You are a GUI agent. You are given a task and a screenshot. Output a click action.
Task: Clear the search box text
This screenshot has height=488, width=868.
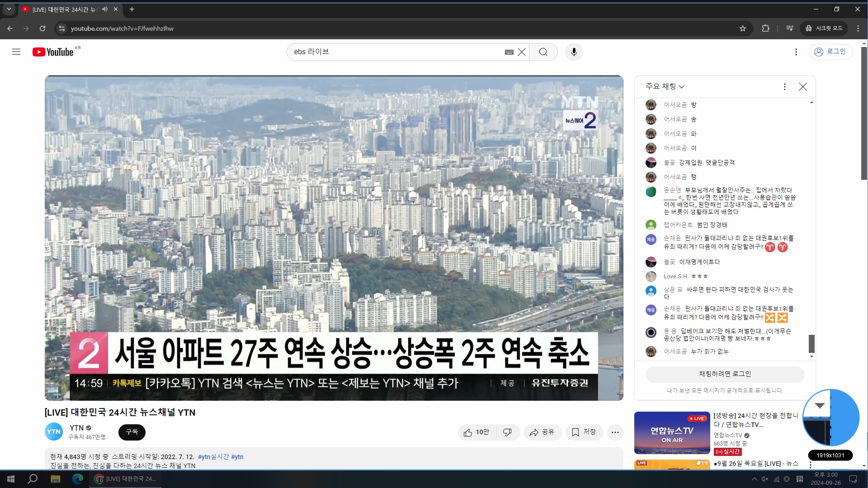[x=522, y=52]
